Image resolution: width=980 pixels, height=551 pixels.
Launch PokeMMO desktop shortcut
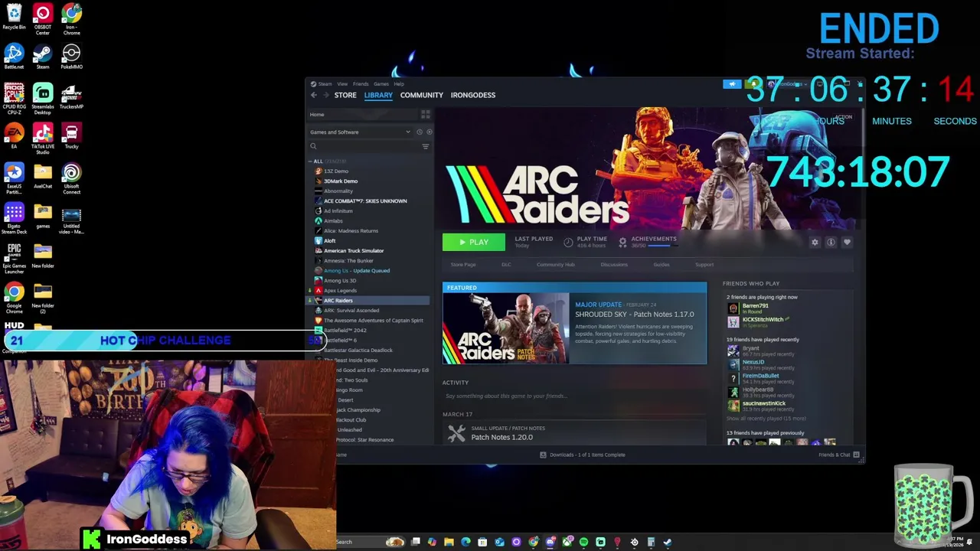(x=71, y=57)
